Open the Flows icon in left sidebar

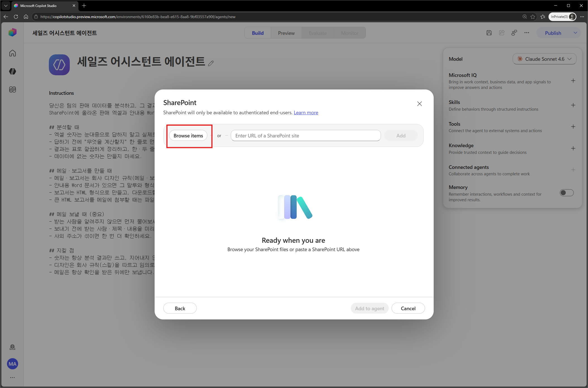tap(13, 89)
